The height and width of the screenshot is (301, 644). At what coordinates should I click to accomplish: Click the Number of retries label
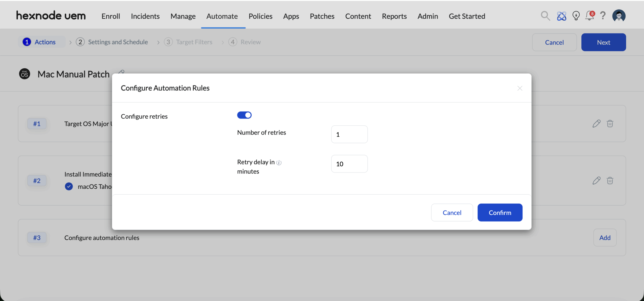point(261,132)
